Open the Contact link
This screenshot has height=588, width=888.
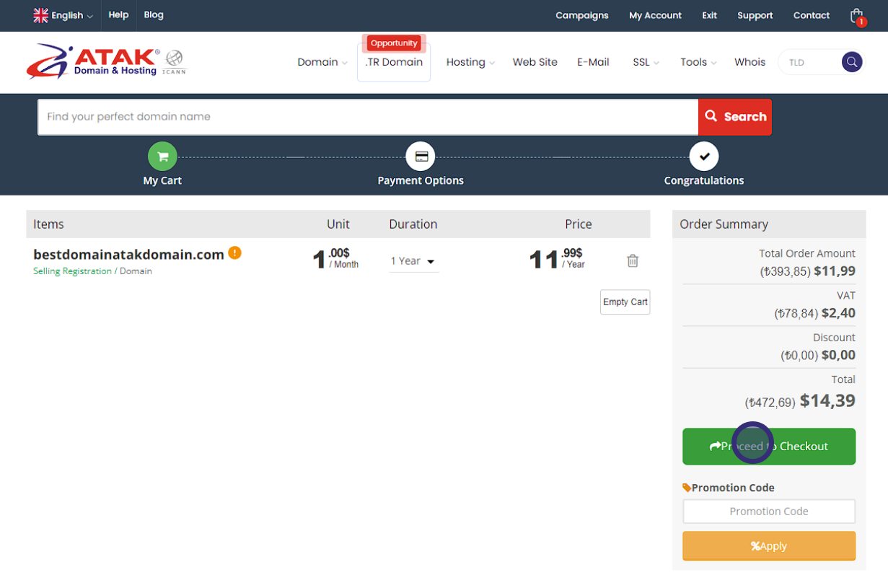click(x=812, y=15)
